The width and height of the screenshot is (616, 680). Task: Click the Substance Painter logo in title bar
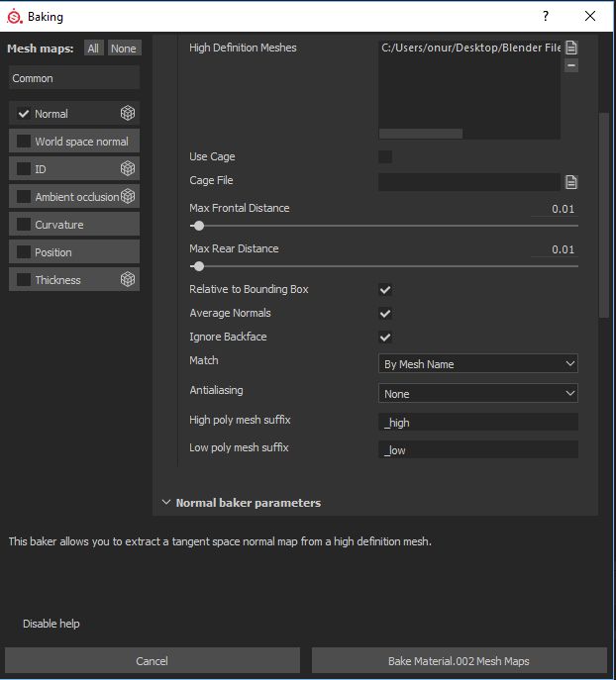(x=14, y=17)
